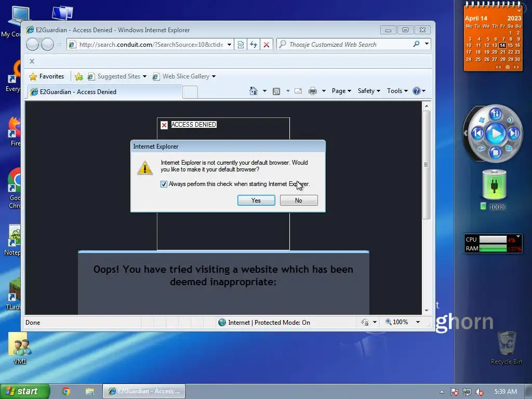Click the network tray icon
The width and height of the screenshot is (532, 399).
(467, 392)
